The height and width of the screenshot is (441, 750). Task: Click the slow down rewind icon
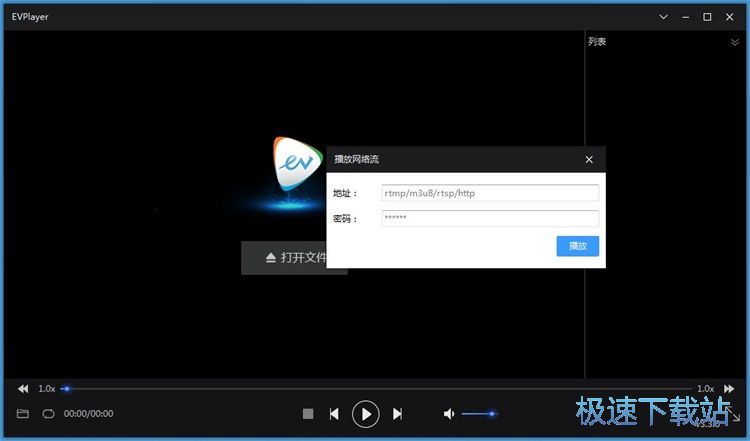(x=23, y=388)
